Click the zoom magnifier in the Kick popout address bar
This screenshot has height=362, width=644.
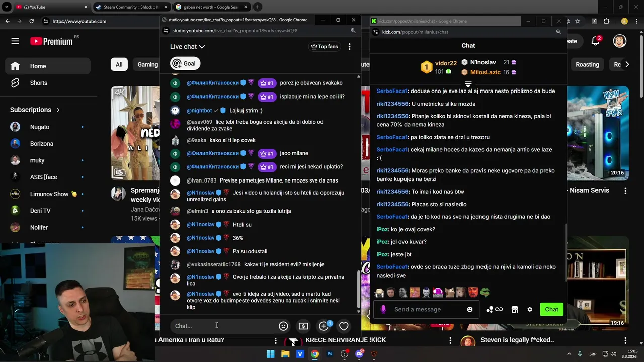click(558, 32)
